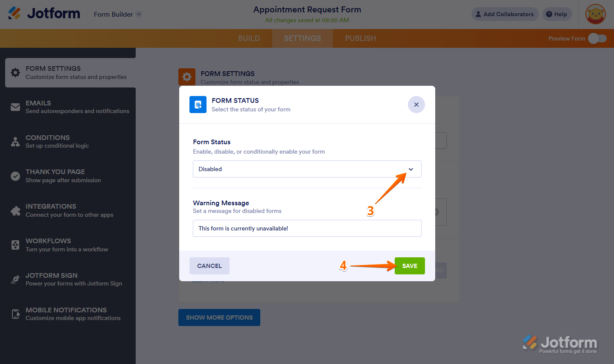This screenshot has height=364, width=614.
Task: Open the Form Builder dropdown chevron
Action: coord(139,14)
